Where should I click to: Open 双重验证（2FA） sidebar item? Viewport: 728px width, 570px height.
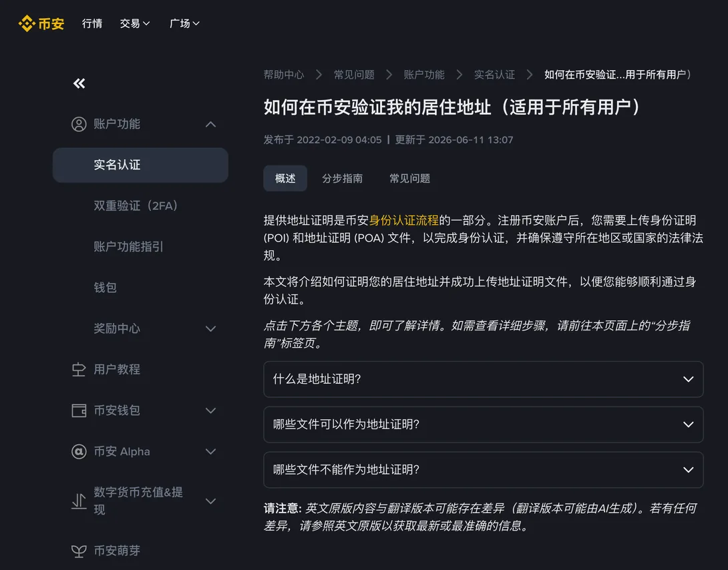click(136, 206)
